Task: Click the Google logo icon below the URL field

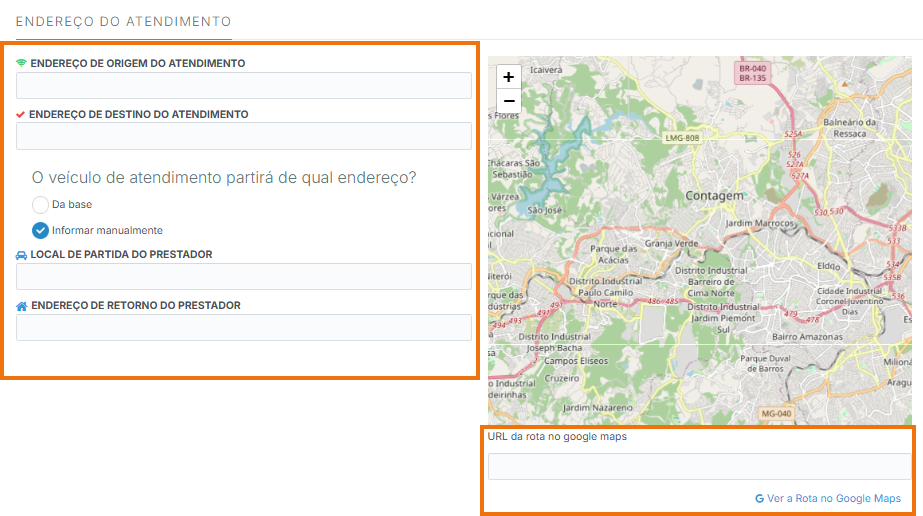Action: tap(760, 498)
